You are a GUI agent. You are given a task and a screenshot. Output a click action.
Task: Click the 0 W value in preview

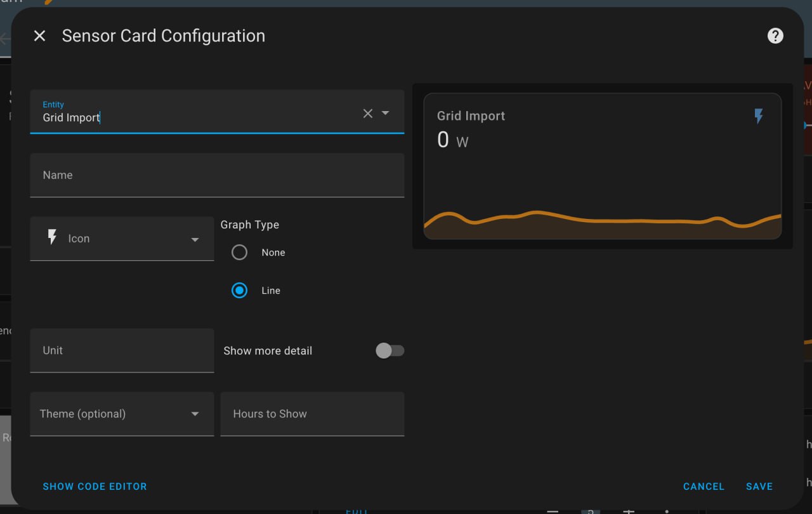[x=452, y=140]
